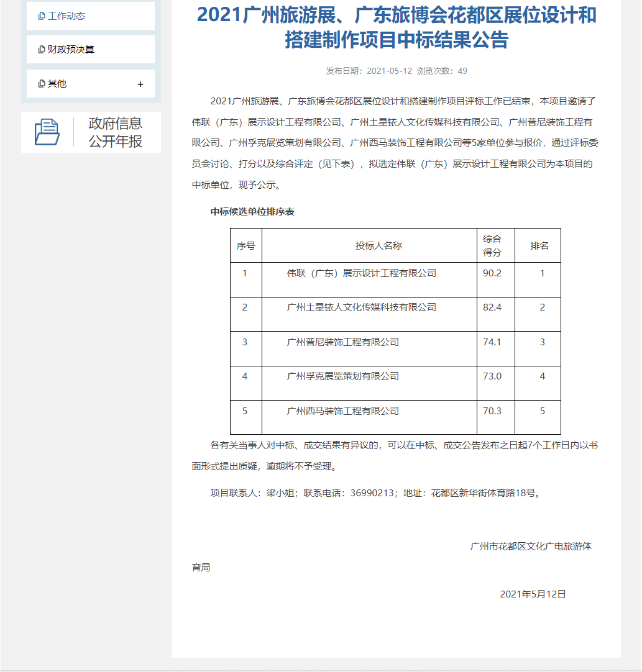Click the score value 74.1
The height and width of the screenshot is (672, 642).
click(x=492, y=342)
